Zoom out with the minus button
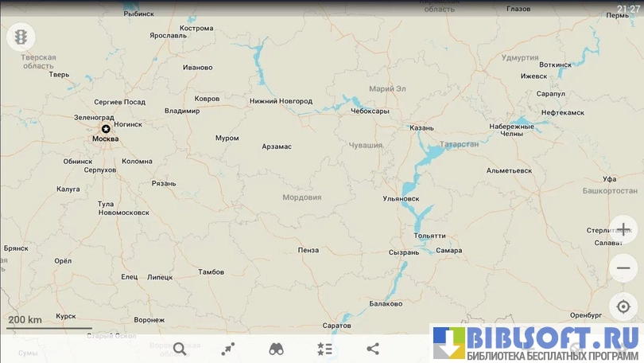Viewport: 644px width, 363px height. (x=623, y=268)
